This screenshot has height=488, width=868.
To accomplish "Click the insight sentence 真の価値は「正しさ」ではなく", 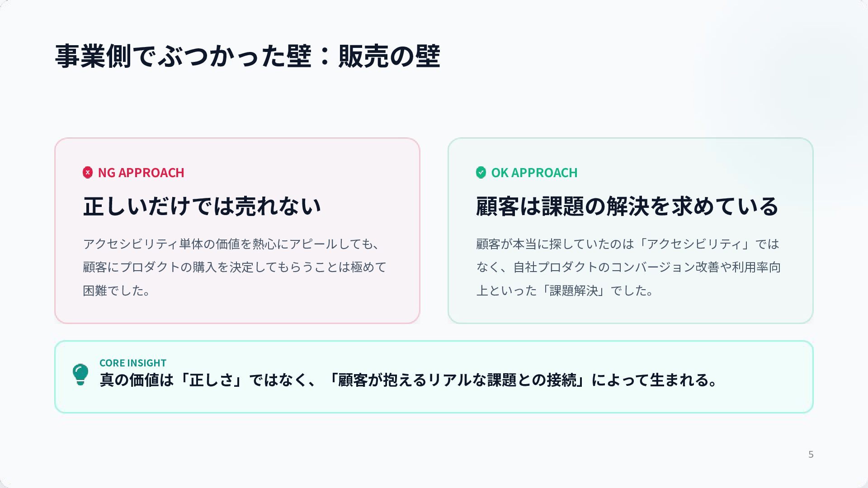I will pyautogui.click(x=409, y=380).
